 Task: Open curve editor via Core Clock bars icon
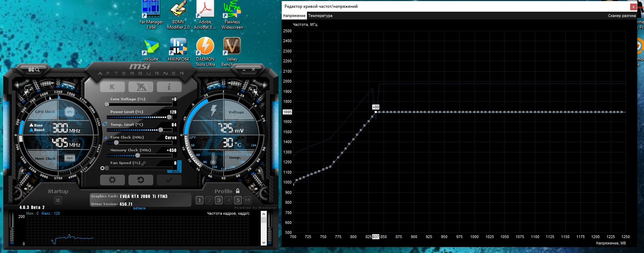pyautogui.click(x=105, y=137)
